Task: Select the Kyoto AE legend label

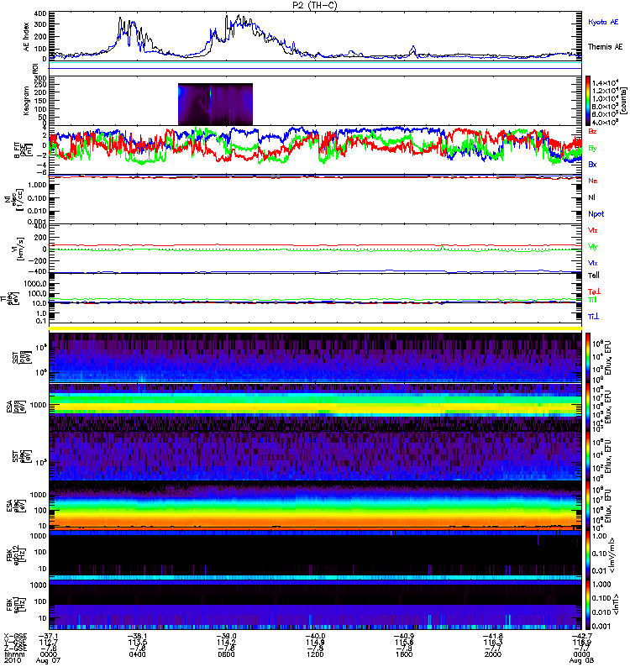Action: tap(603, 22)
